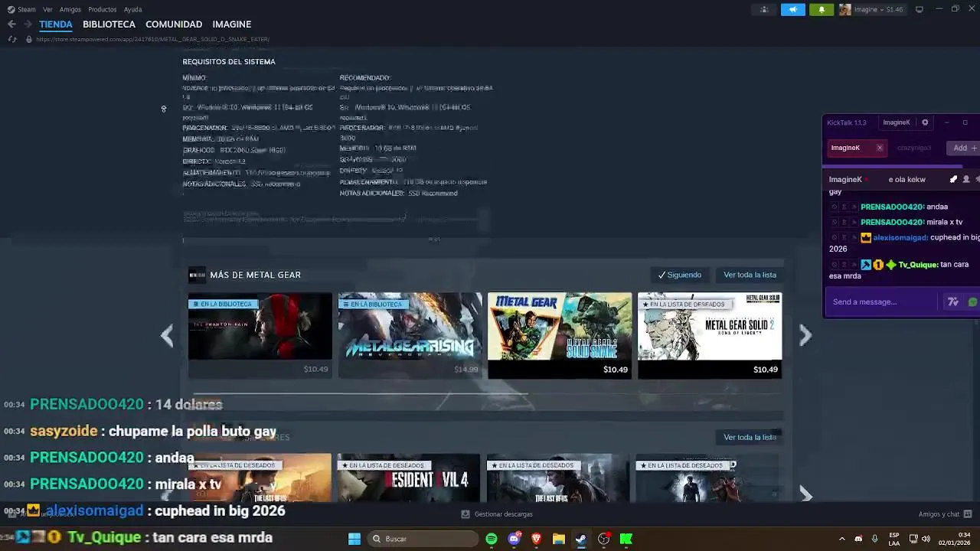This screenshot has width=980, height=551.
Task: Open Steam notifications bell
Action: point(822,9)
